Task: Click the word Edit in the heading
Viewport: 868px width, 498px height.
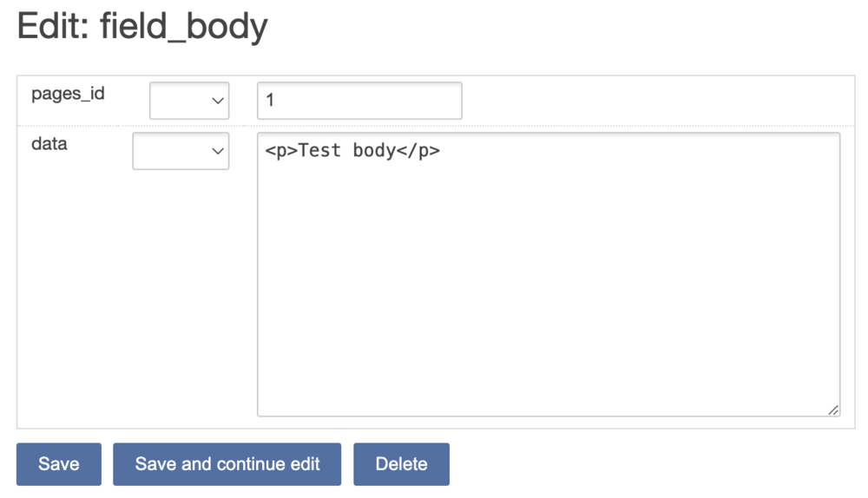Action: [x=51, y=28]
